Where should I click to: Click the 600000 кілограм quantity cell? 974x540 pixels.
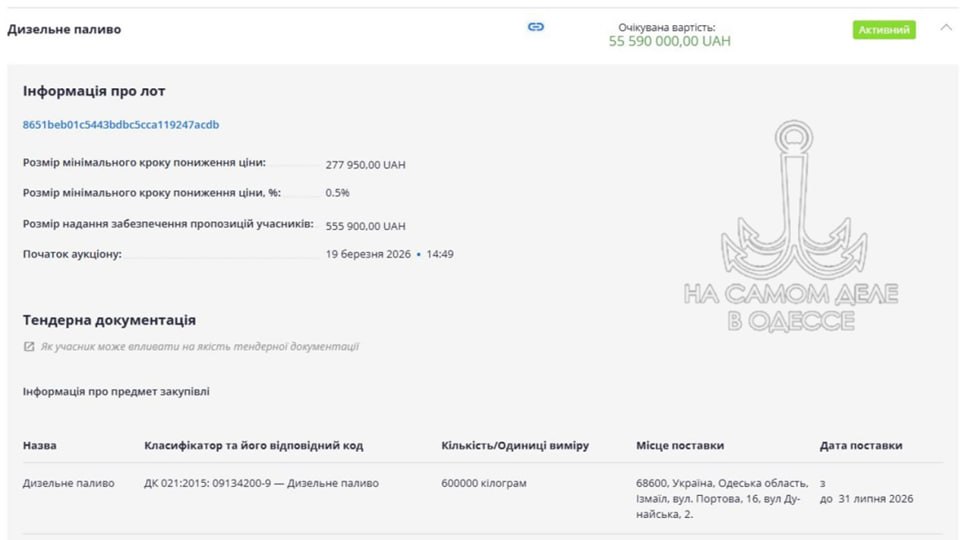click(x=483, y=484)
